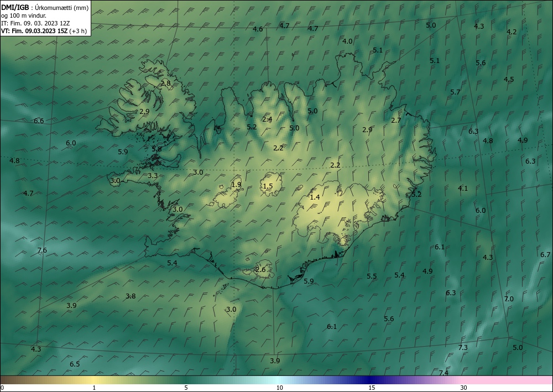Click the 2.6 value on the southern glacier

coord(260,270)
